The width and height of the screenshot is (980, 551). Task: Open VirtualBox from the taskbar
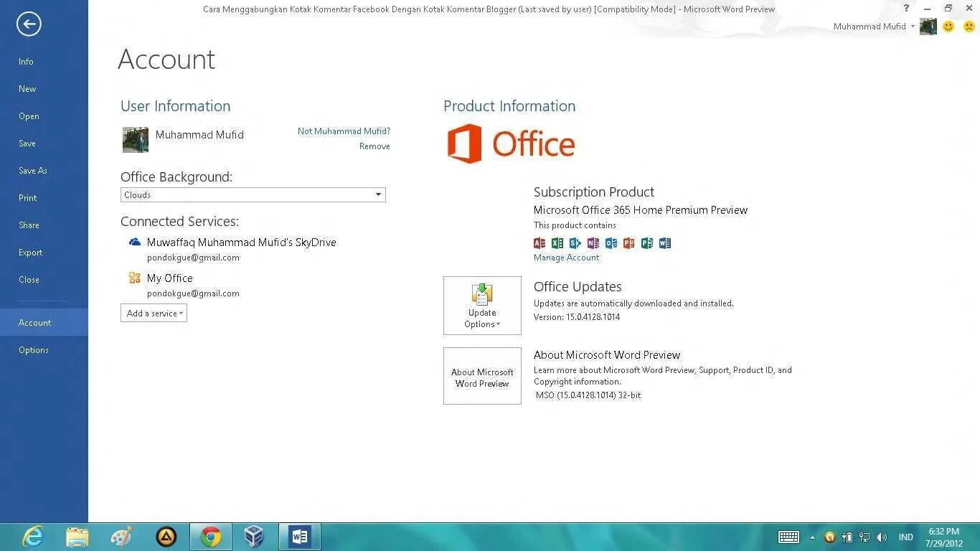point(254,537)
